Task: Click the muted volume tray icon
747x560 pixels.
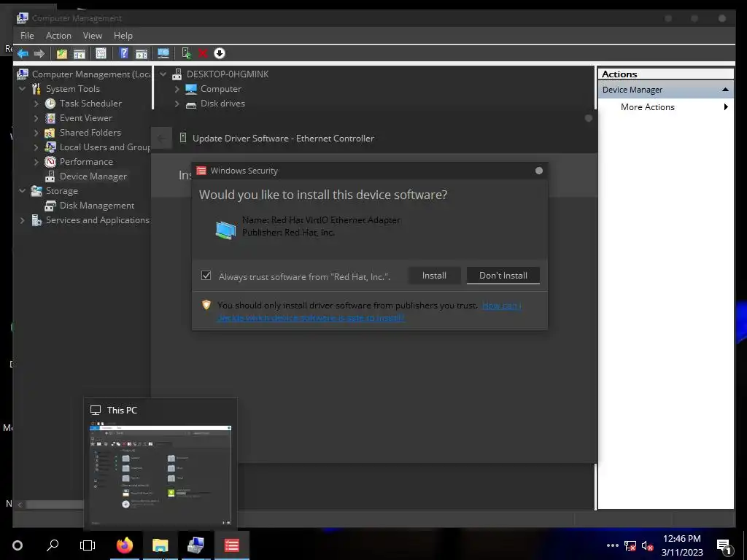Action: coord(647,545)
